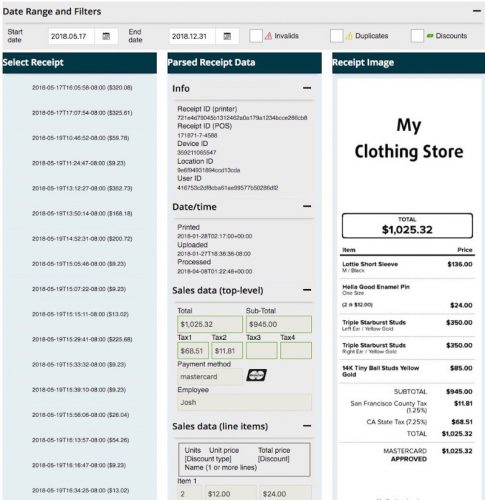This screenshot has height=500, width=485.
Task: Select the 2018-05-19T15:29:41 receipt for $225.68
Action: [x=82, y=339]
